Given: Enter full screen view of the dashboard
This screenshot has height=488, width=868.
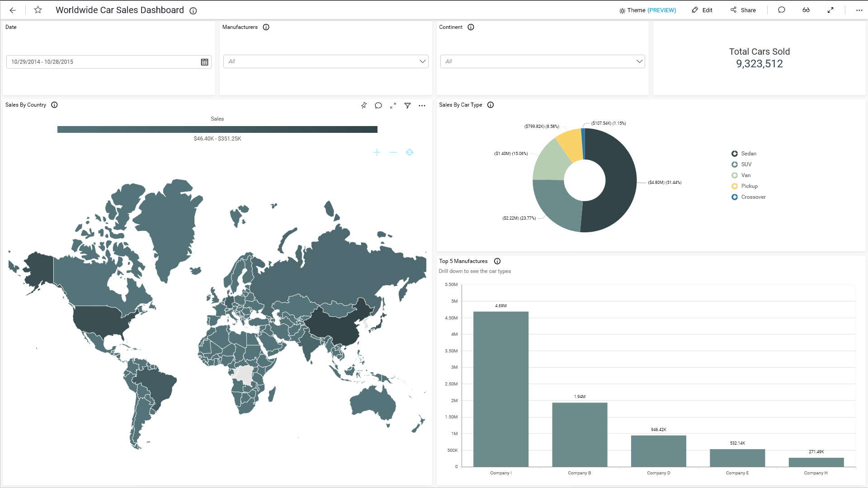Looking at the screenshot, I should 831,10.
